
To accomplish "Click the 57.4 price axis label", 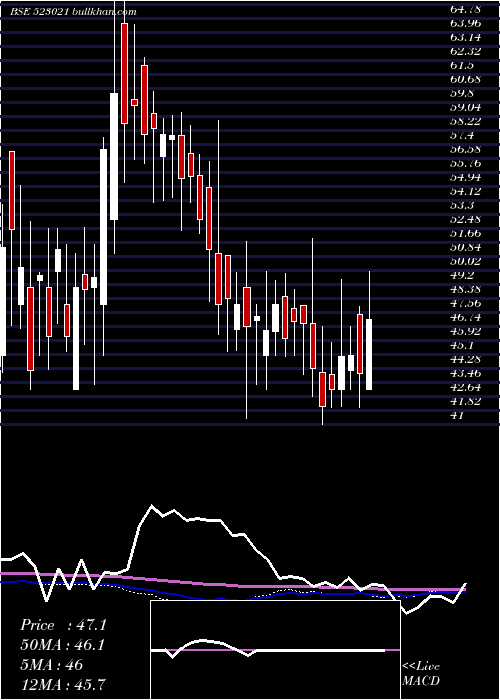I will (x=461, y=135).
